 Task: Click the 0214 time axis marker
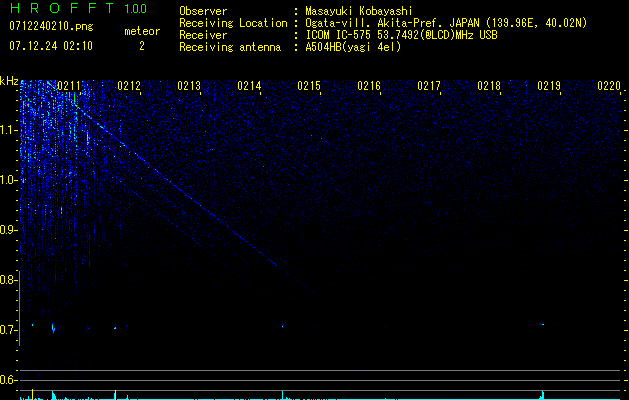pos(249,86)
